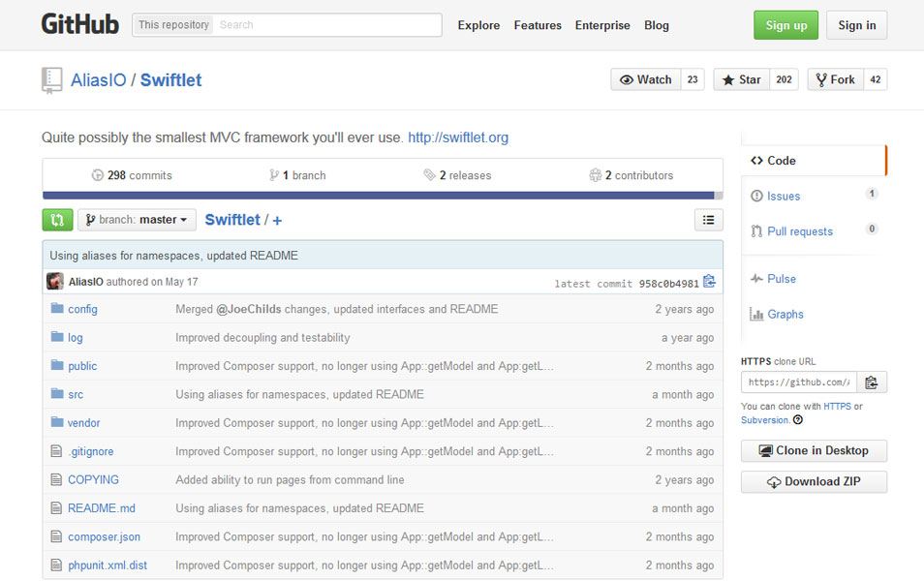Open the Swiftlet breadcrumb path link
Viewport: 924px width, 581px height.
point(232,220)
